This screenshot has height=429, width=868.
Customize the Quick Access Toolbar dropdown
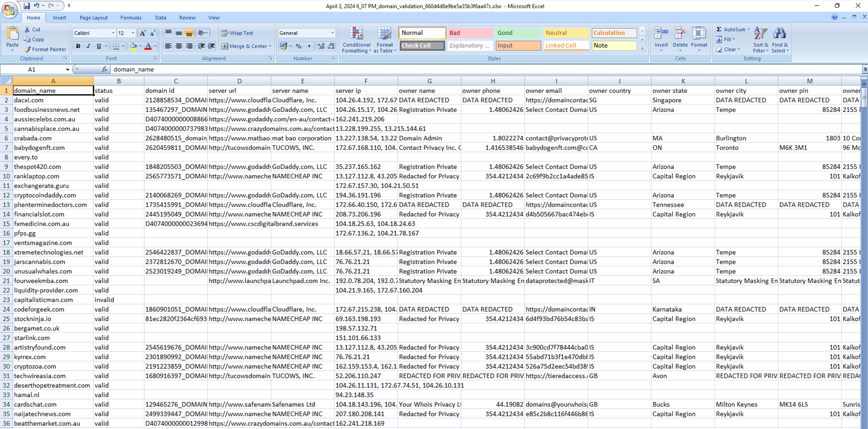[x=69, y=6]
